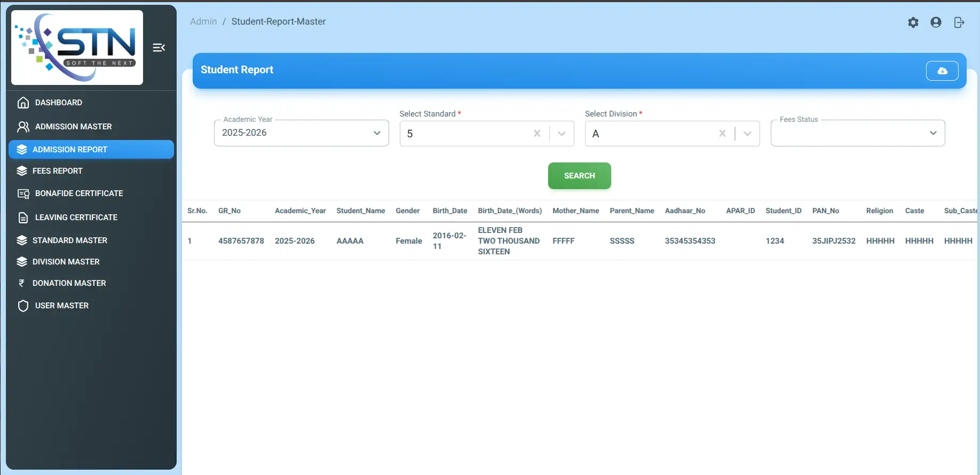Click the cloud download icon button
The image size is (980, 475).
point(942,71)
